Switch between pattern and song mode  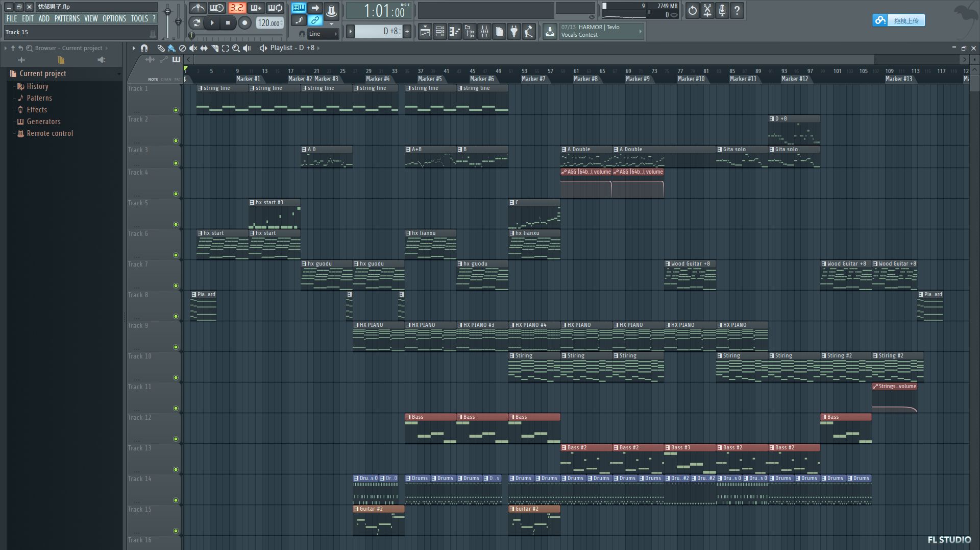point(196,22)
